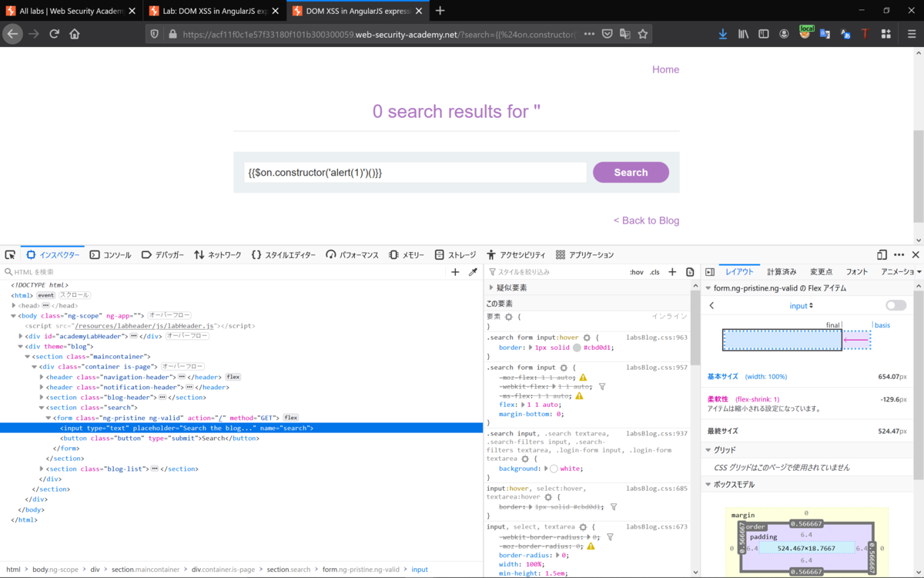Viewport: 924px width, 578px height.
Task: Collapse the body ng-scope node
Action: click(14, 315)
